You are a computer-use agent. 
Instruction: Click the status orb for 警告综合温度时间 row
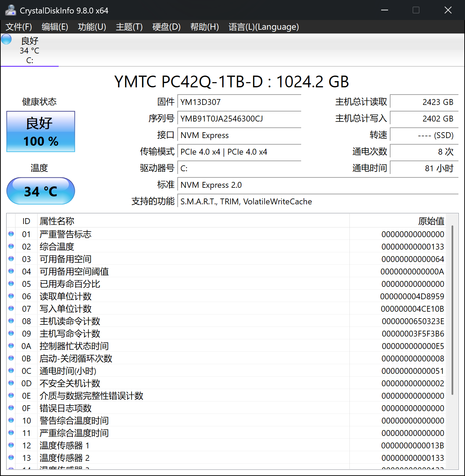pos(11,420)
